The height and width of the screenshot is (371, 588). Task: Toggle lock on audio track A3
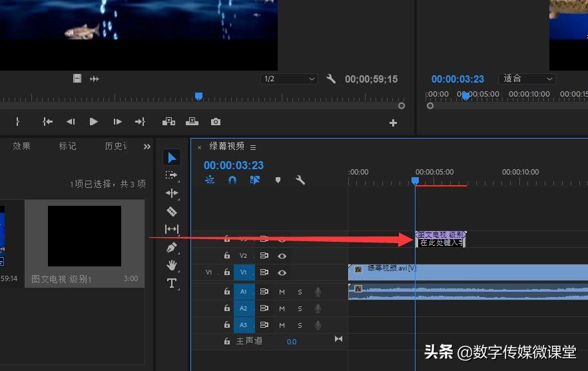point(227,324)
